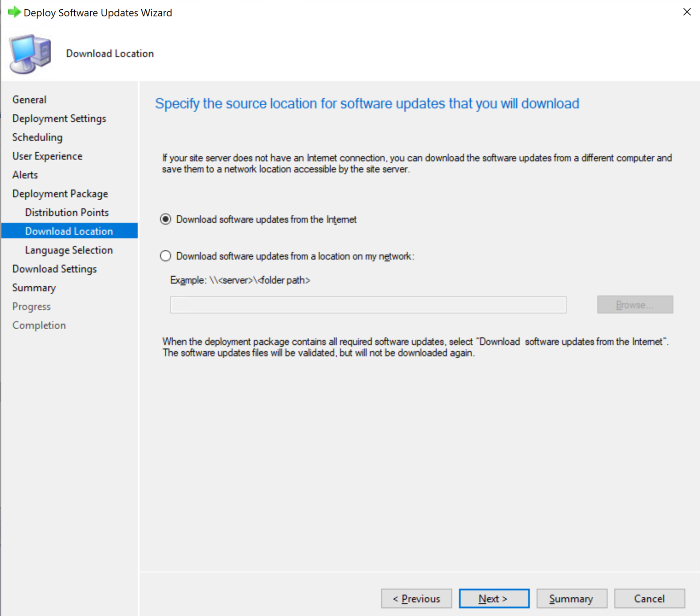
Task: Go to the Language Selection page
Action: click(69, 250)
